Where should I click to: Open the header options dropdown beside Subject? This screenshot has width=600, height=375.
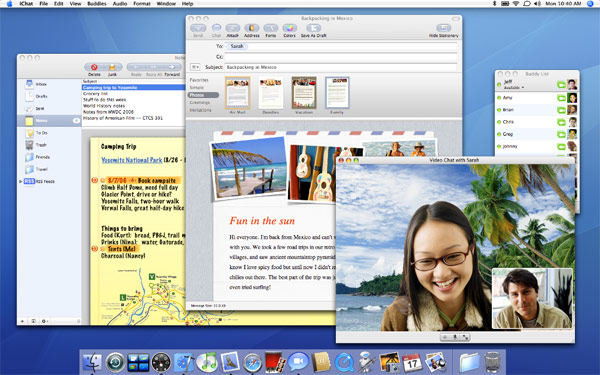click(x=195, y=67)
